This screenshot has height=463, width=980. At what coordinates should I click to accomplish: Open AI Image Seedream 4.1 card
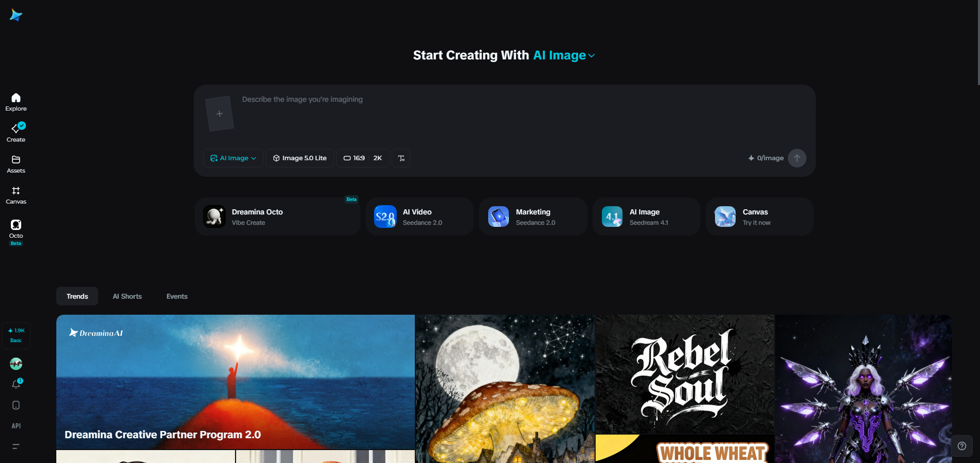[x=646, y=217]
